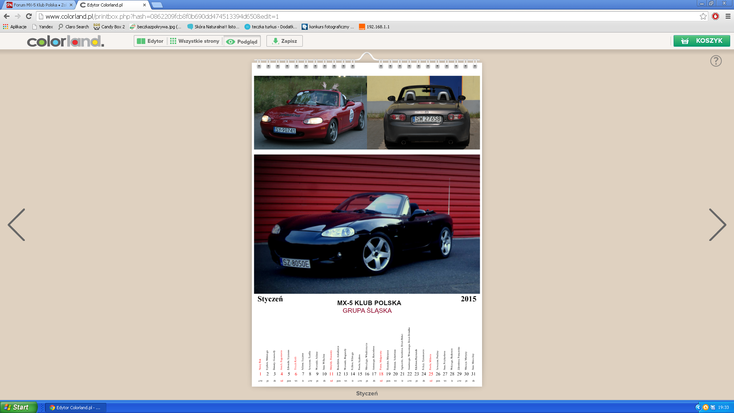734x413 pixels.
Task: Click the MX-5 KLUB POLSKA title text
Action: coord(369,303)
